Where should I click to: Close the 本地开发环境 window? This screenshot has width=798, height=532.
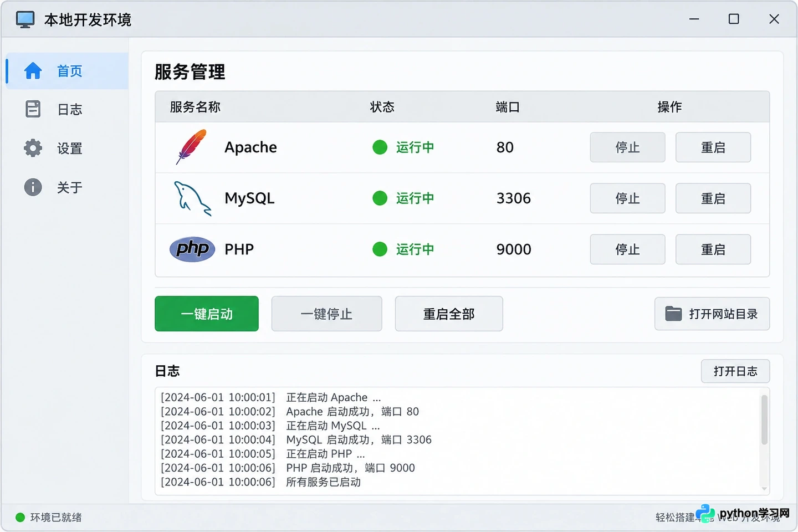[774, 19]
